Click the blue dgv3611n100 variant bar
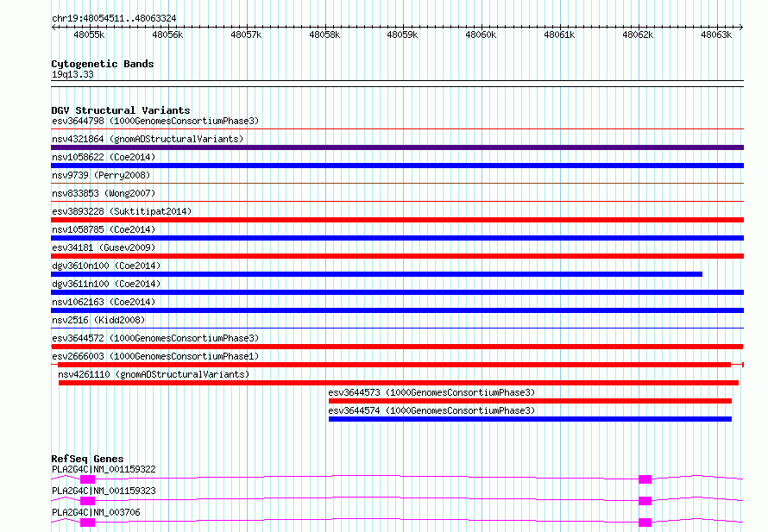Image resolution: width=768 pixels, height=532 pixels. tap(397, 292)
